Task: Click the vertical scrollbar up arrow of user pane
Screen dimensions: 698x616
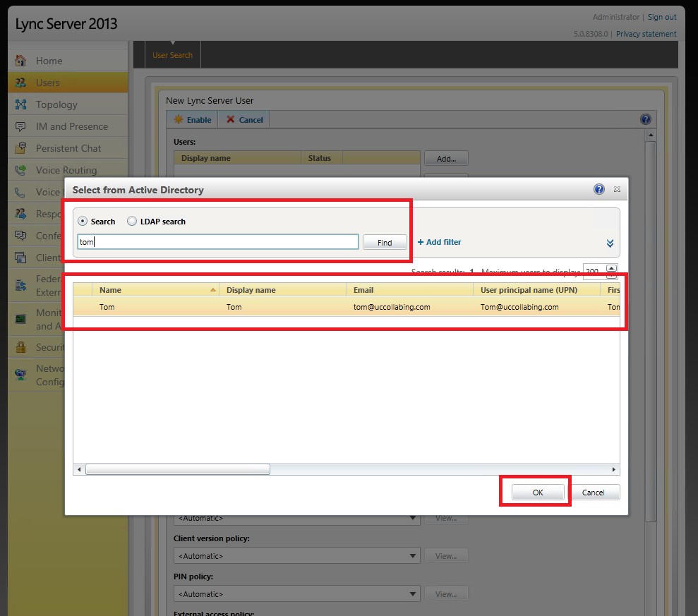Action: (651, 134)
